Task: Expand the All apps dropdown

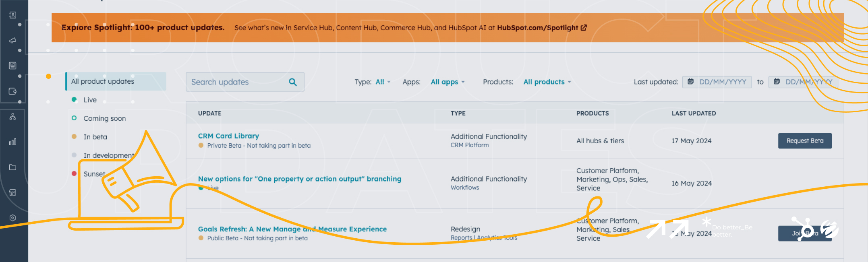Action: point(447,82)
